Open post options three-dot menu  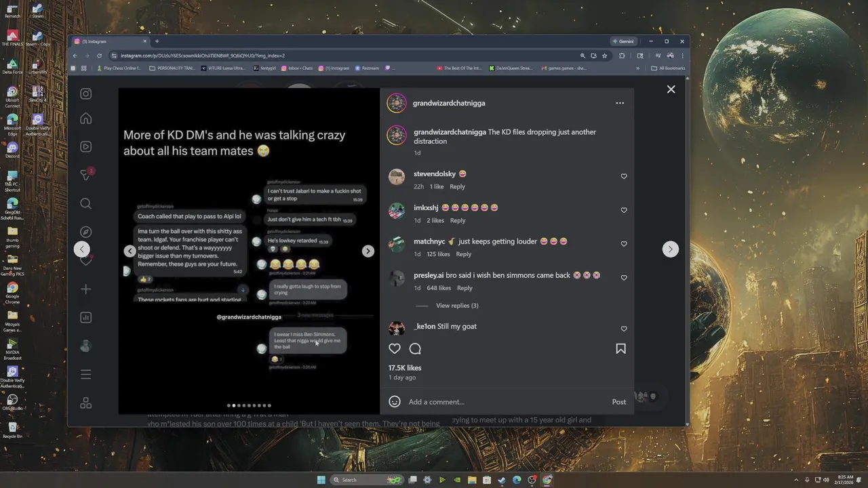tap(620, 103)
